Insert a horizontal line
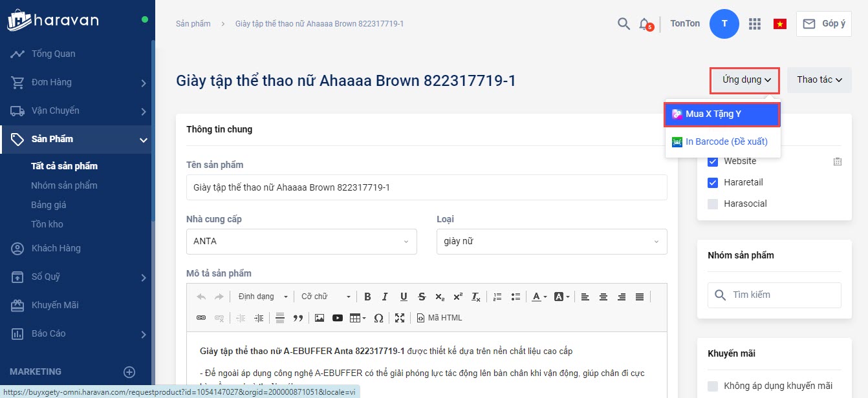The width and height of the screenshot is (868, 398). click(x=280, y=317)
